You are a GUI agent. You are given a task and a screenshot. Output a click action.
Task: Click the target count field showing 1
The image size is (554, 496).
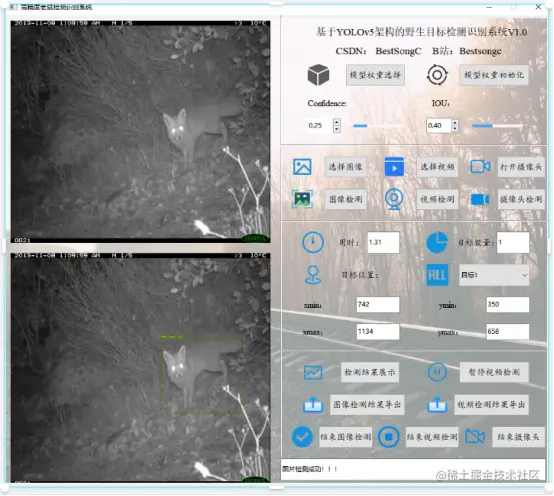tap(513, 242)
